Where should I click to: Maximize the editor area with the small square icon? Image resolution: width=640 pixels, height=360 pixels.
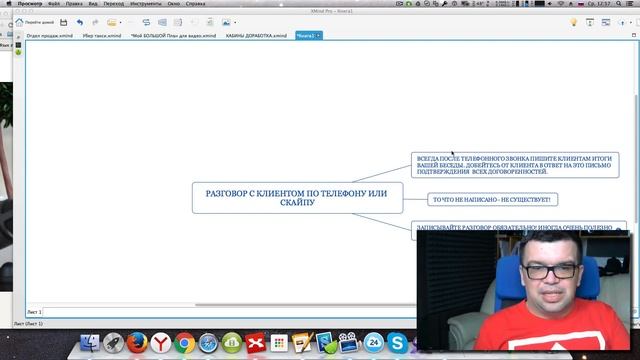pyautogui.click(x=634, y=35)
